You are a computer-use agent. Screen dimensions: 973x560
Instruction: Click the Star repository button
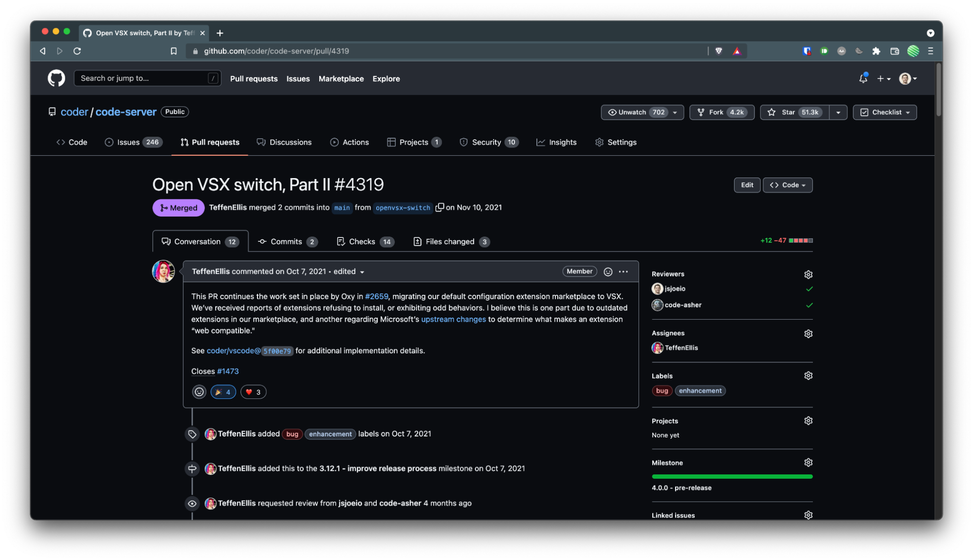(x=794, y=112)
